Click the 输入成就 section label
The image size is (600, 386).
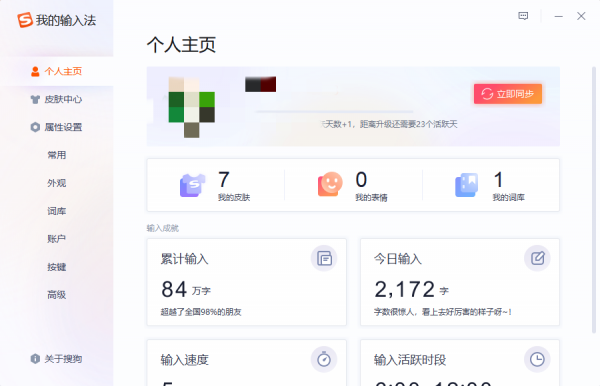pos(163,228)
